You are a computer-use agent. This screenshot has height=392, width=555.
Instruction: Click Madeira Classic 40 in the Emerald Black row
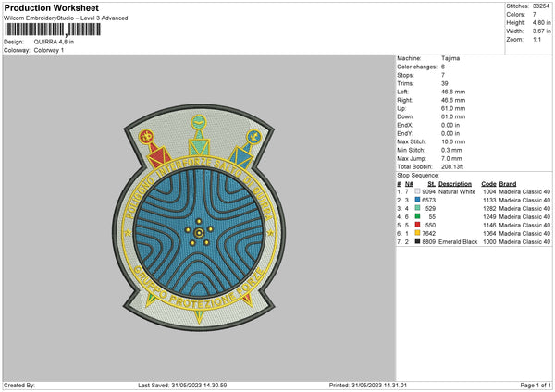(524, 242)
